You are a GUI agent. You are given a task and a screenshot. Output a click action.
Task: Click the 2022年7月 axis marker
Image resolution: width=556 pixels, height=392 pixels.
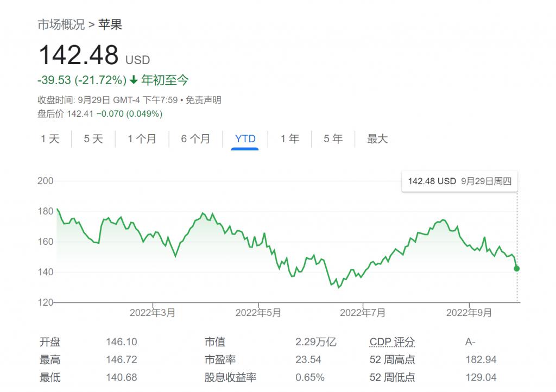point(363,313)
